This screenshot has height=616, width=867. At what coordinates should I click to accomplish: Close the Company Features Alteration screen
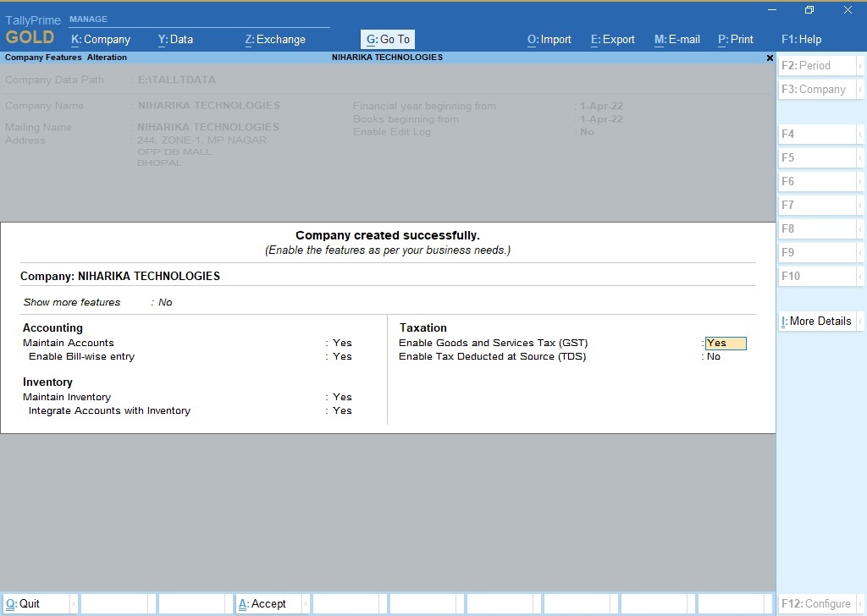[x=770, y=58]
